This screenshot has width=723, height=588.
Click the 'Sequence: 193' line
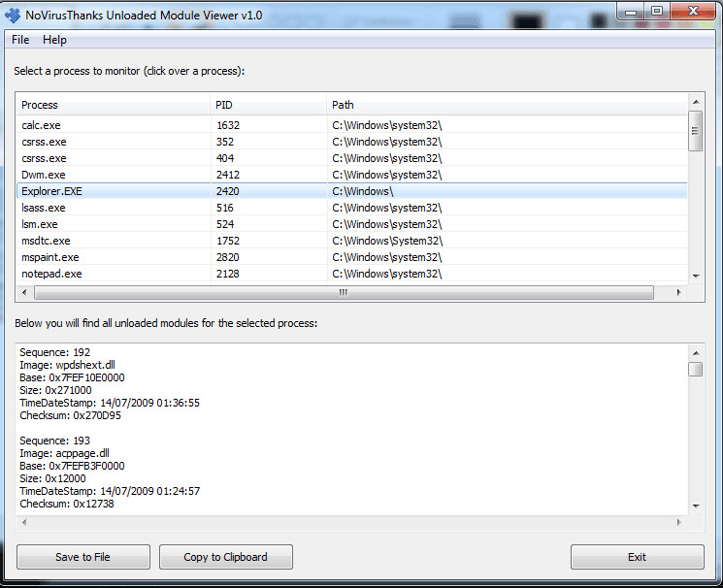pos(55,441)
